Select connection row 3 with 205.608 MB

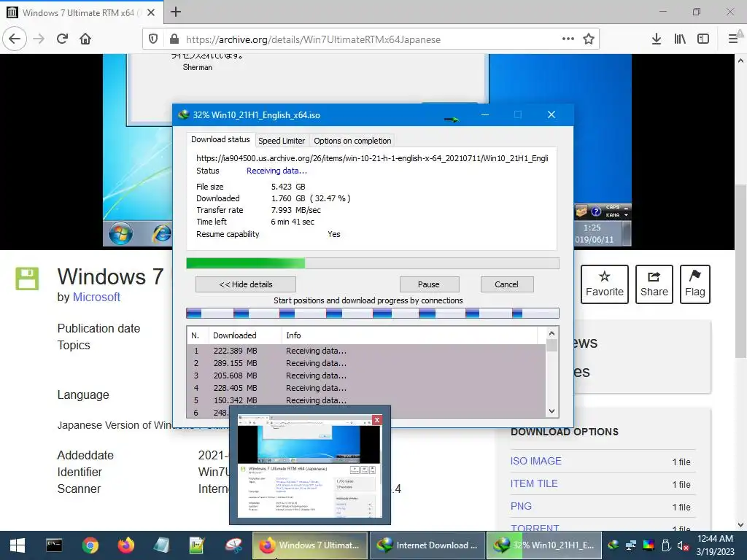[x=366, y=376]
